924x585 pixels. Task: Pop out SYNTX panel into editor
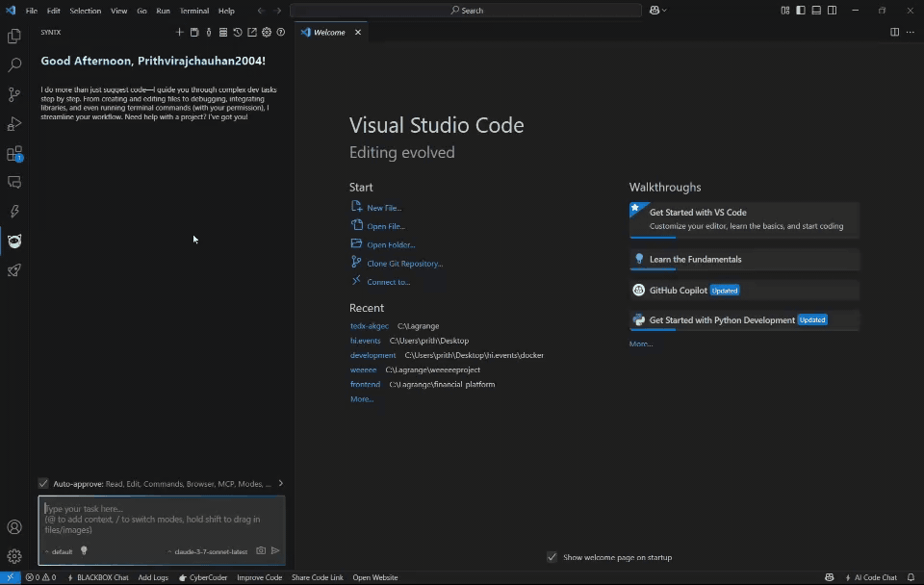[x=252, y=33]
